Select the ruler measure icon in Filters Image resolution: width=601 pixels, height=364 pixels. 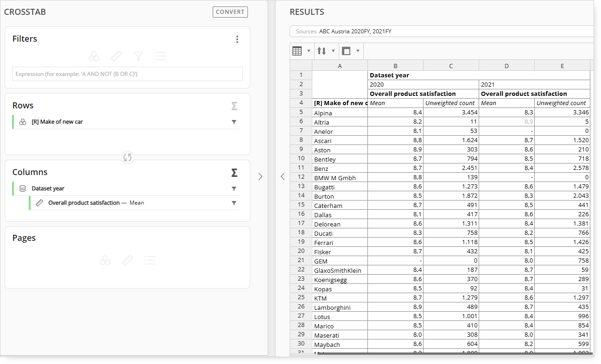point(116,56)
